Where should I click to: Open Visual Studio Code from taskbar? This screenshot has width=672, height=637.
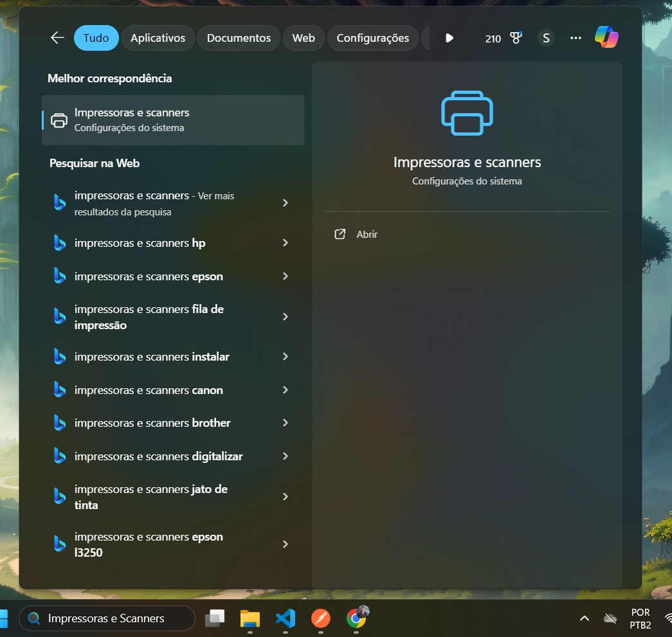pyautogui.click(x=285, y=618)
